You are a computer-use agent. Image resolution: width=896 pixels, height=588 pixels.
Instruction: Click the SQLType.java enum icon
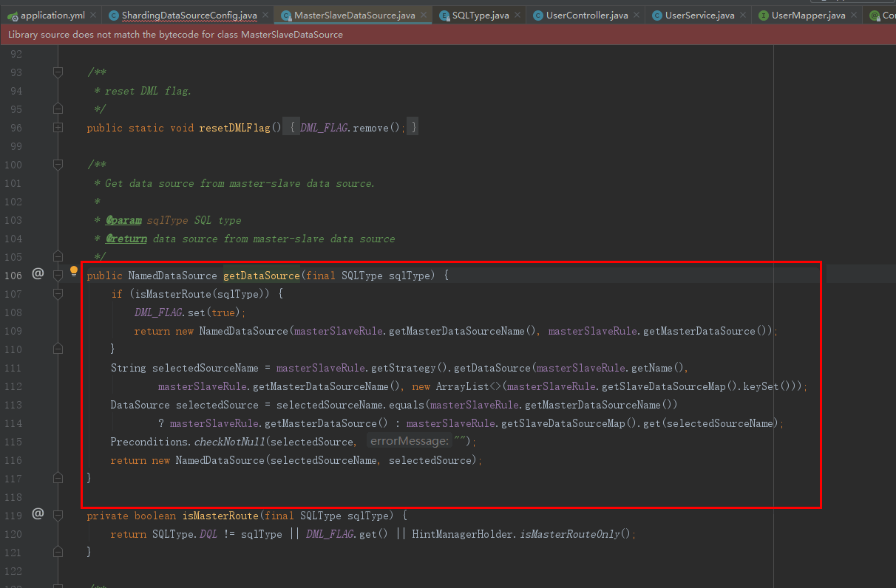pyautogui.click(x=444, y=16)
